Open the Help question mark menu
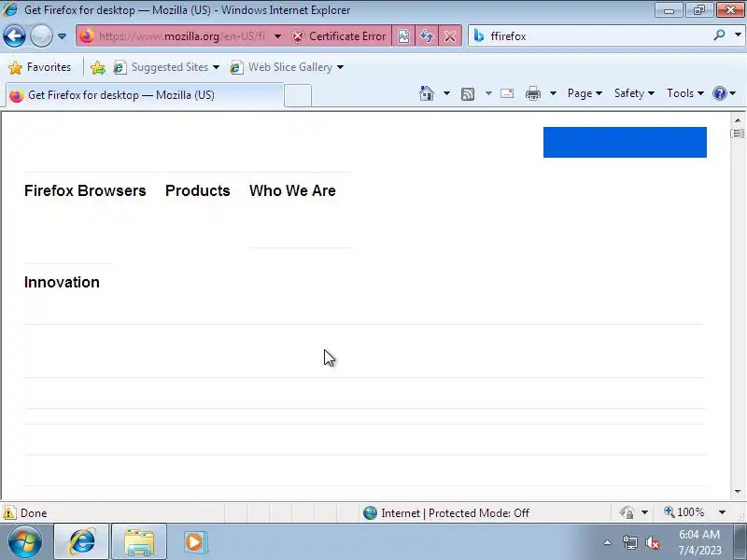747x560 pixels. (x=724, y=93)
